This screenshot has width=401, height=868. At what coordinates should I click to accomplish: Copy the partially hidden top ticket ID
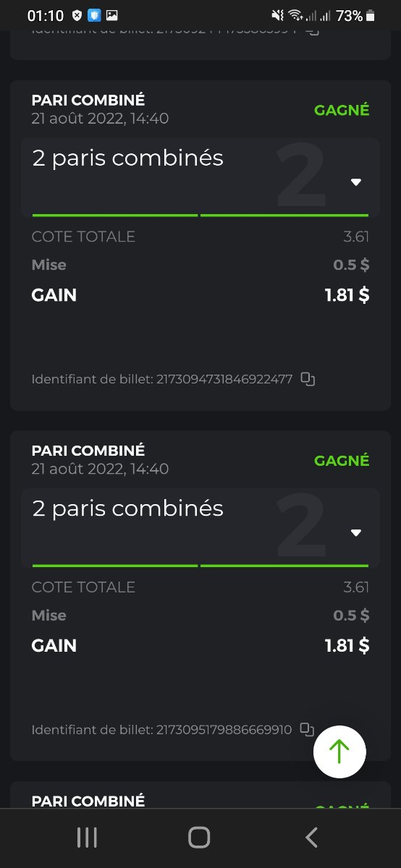[x=311, y=31]
